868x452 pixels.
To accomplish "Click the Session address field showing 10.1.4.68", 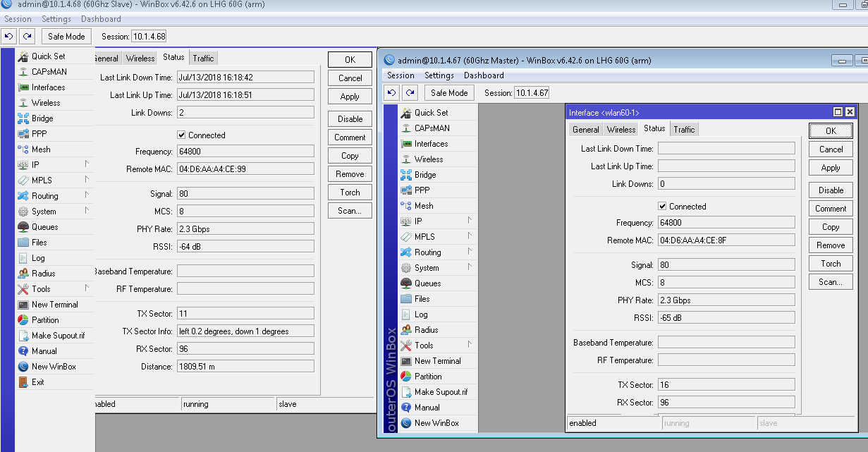I will point(149,36).
